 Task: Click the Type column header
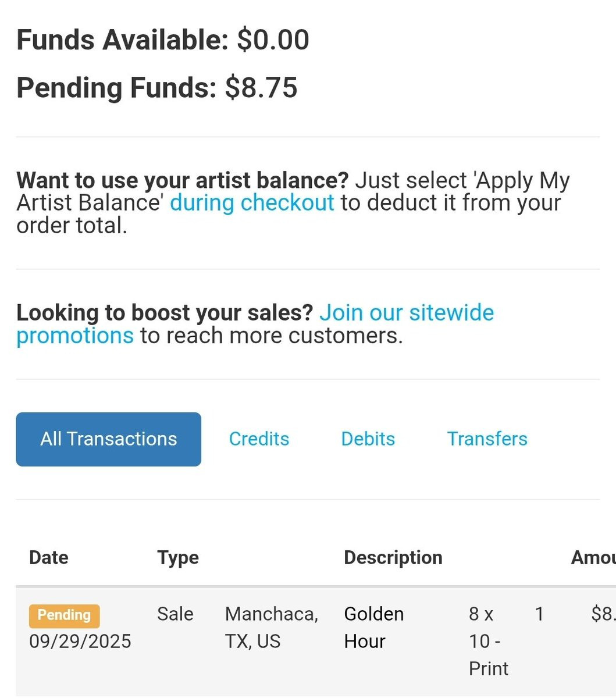pyautogui.click(x=178, y=558)
